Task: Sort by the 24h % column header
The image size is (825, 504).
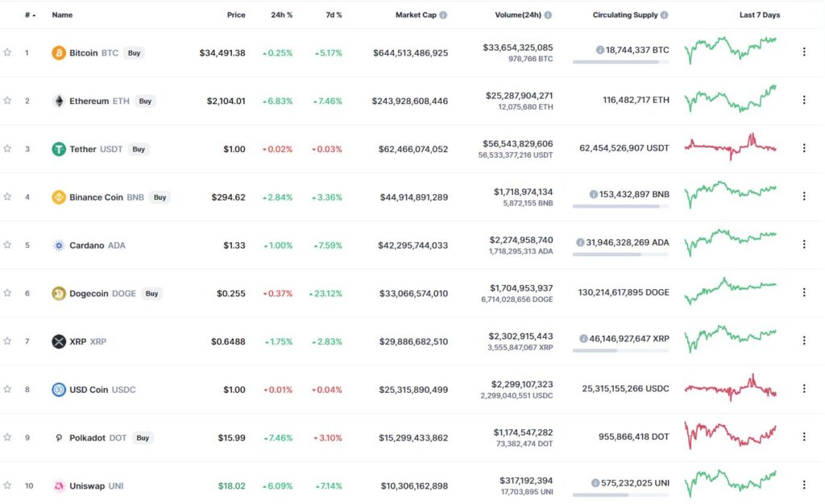Action: pos(281,15)
